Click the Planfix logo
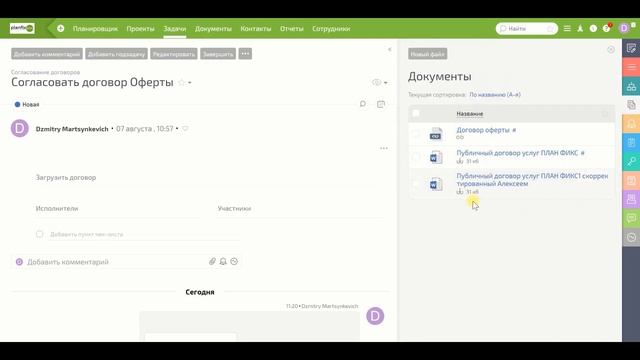 [22, 28]
